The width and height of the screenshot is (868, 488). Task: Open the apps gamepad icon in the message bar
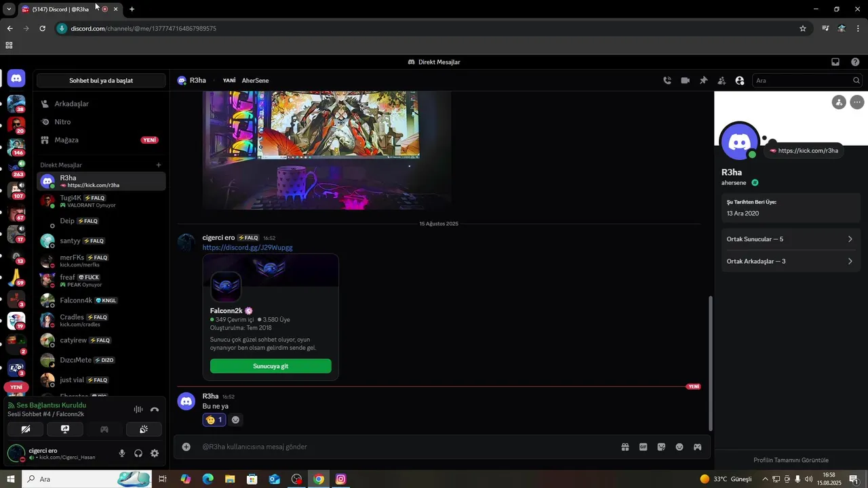click(x=697, y=447)
